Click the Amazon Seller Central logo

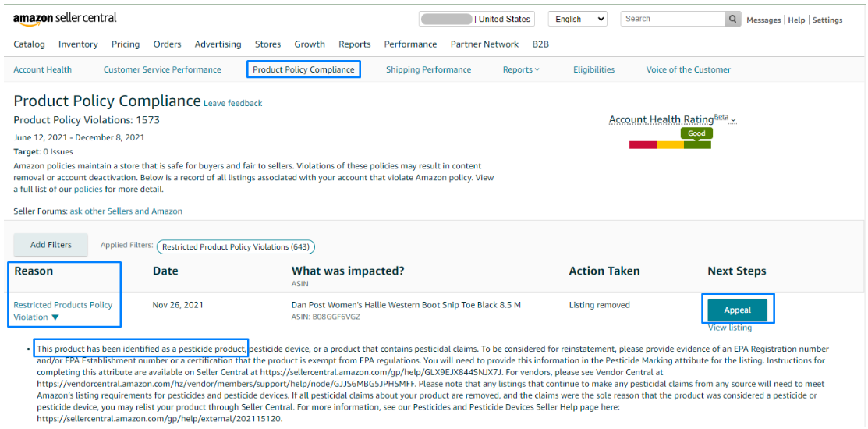pos(65,18)
